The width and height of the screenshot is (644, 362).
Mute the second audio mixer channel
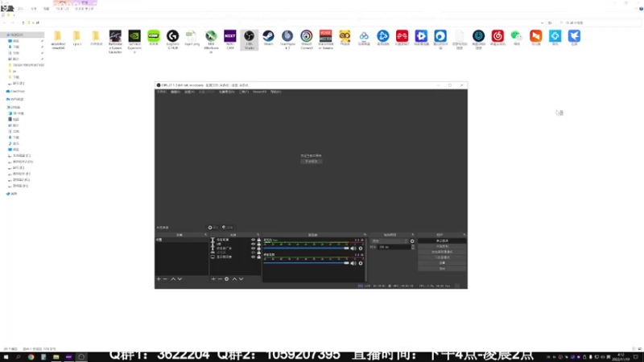point(353,263)
